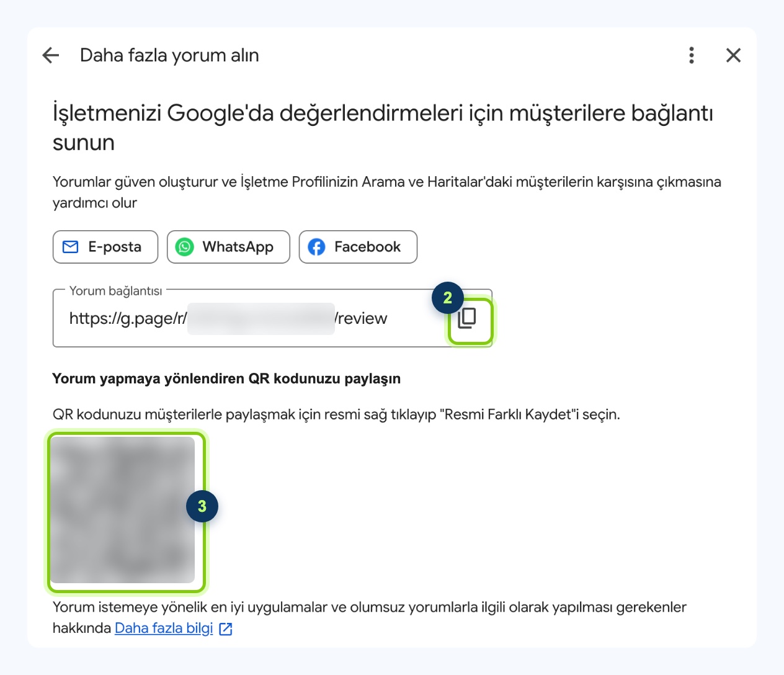Click the paragraph starting 'Yorumlar güven oluşturur'

click(x=387, y=192)
